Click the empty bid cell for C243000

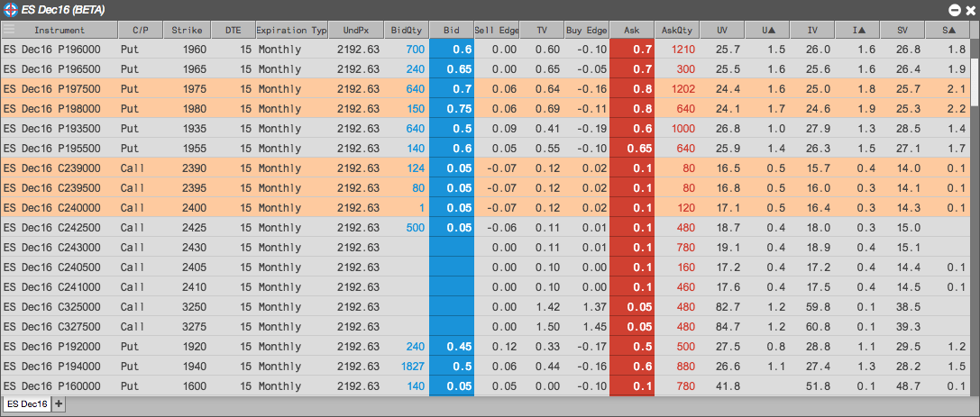tap(452, 249)
